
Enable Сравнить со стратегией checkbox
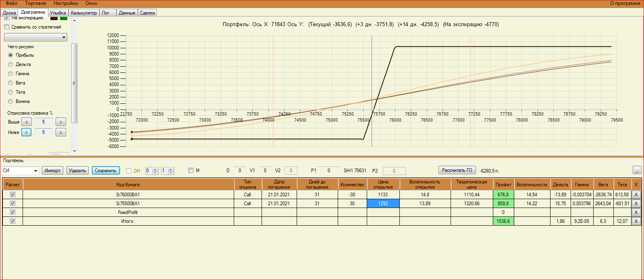(x=6, y=27)
